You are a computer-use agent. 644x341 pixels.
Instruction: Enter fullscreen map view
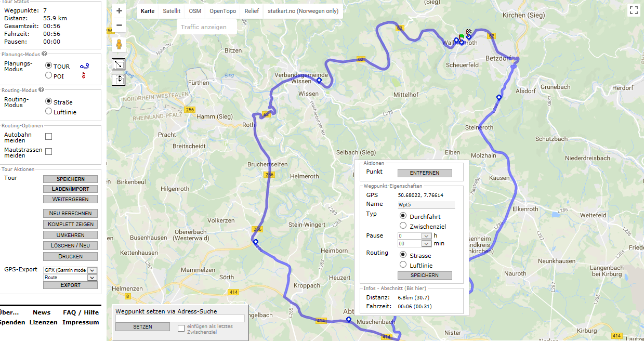633,10
